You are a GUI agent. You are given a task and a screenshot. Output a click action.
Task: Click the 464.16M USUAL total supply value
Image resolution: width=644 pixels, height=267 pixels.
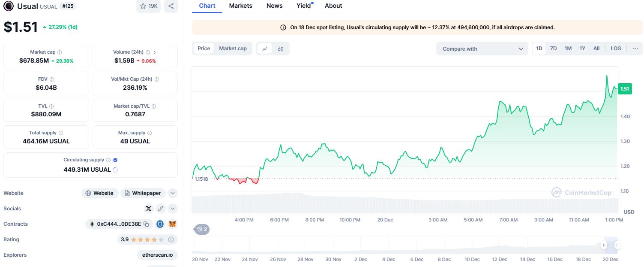(46, 141)
